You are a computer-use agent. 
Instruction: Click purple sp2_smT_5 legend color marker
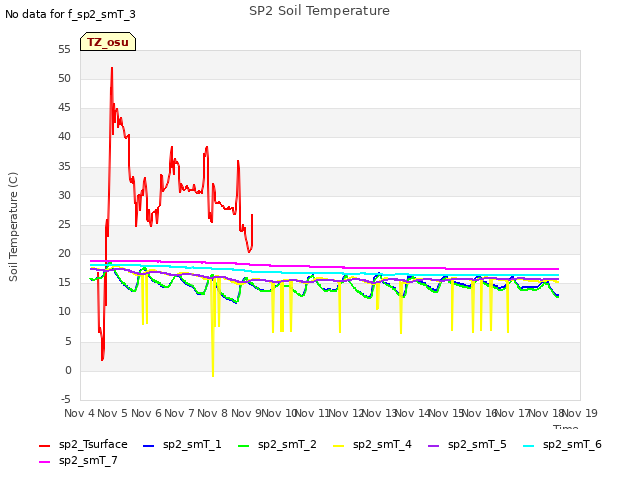click(434, 446)
